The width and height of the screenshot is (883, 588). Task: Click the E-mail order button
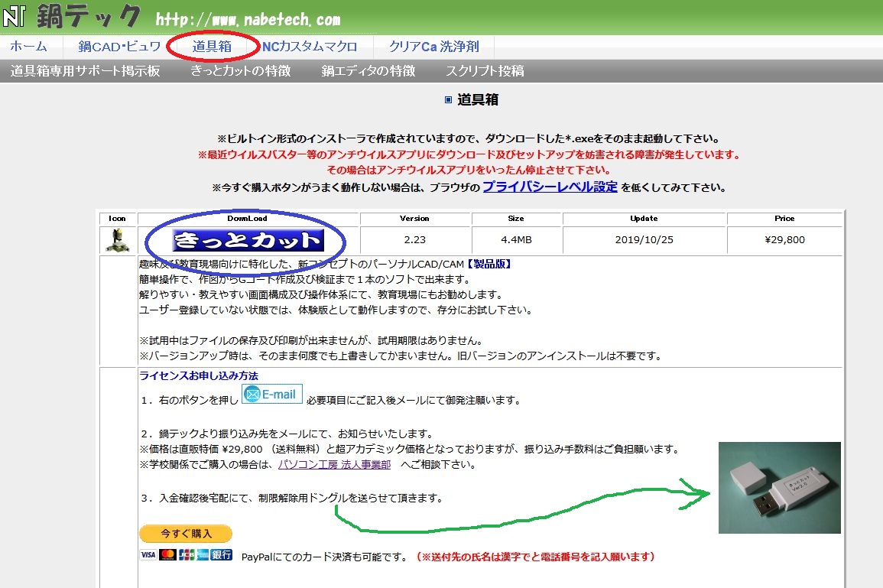pos(272,395)
